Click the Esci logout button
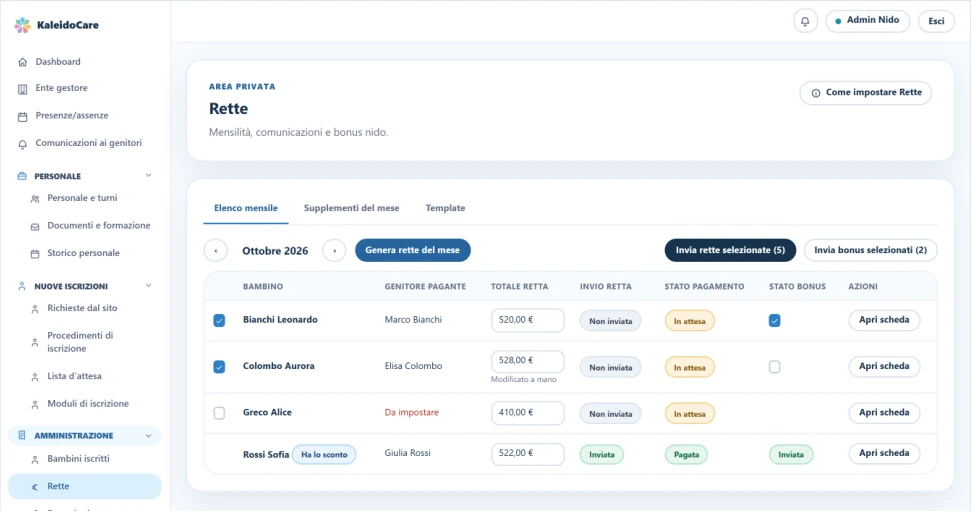This screenshot has height=512, width=971. tap(936, 21)
